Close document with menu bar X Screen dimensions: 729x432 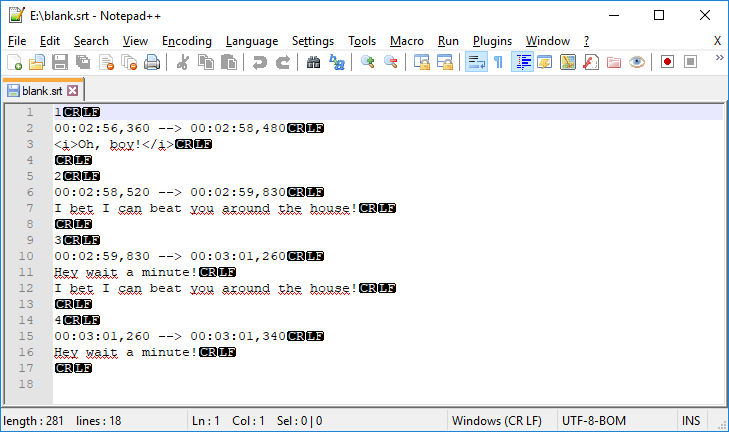(717, 41)
